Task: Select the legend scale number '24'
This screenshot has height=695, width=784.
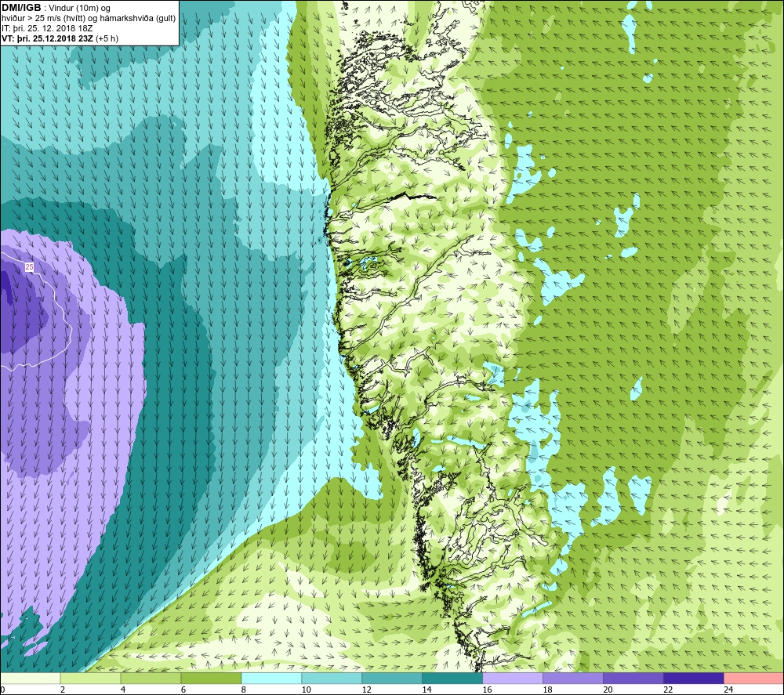Action: click(x=728, y=690)
